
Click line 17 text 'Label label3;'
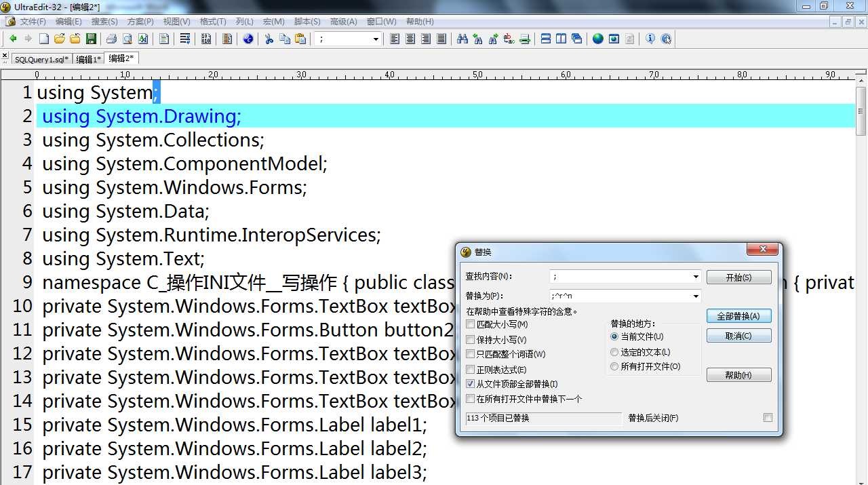[399, 472]
